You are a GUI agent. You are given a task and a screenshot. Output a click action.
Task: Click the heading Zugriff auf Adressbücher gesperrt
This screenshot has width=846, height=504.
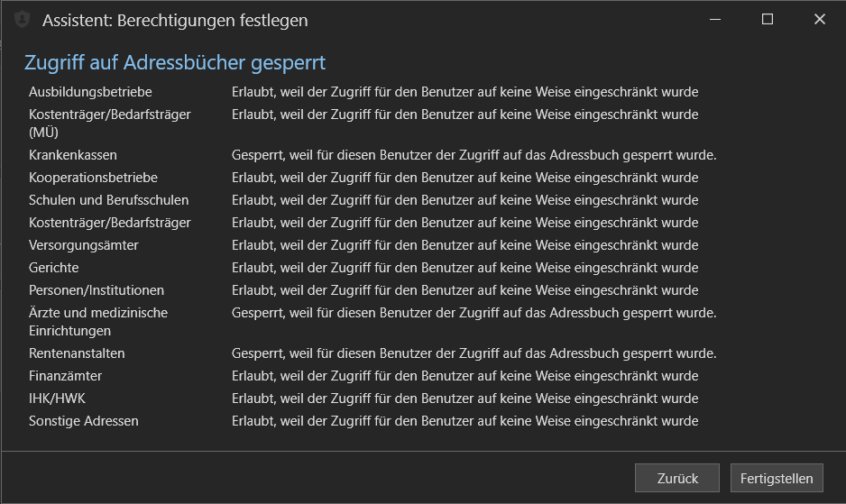tap(175, 62)
